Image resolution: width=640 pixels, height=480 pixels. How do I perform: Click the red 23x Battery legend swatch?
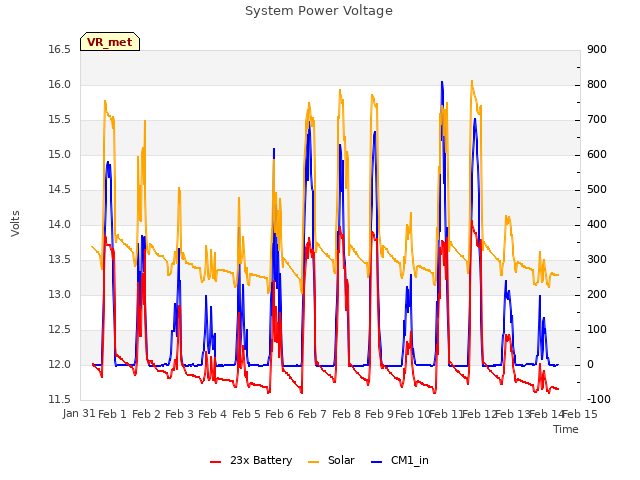[x=216, y=462]
